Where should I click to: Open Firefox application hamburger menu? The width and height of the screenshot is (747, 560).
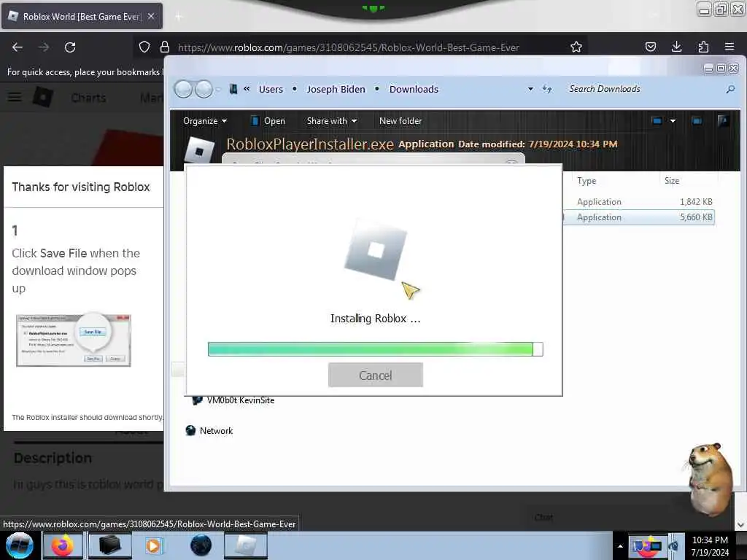729,47
